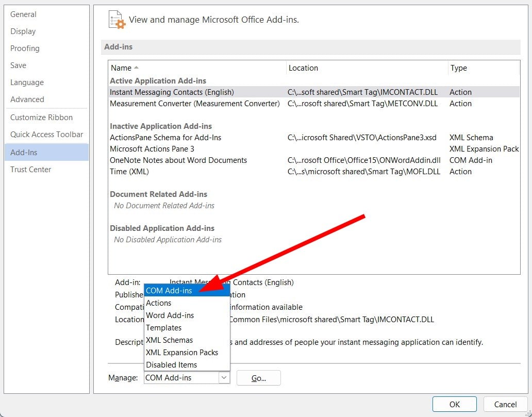Pick Templates from the Manage list
532x417 pixels.
coord(164,328)
